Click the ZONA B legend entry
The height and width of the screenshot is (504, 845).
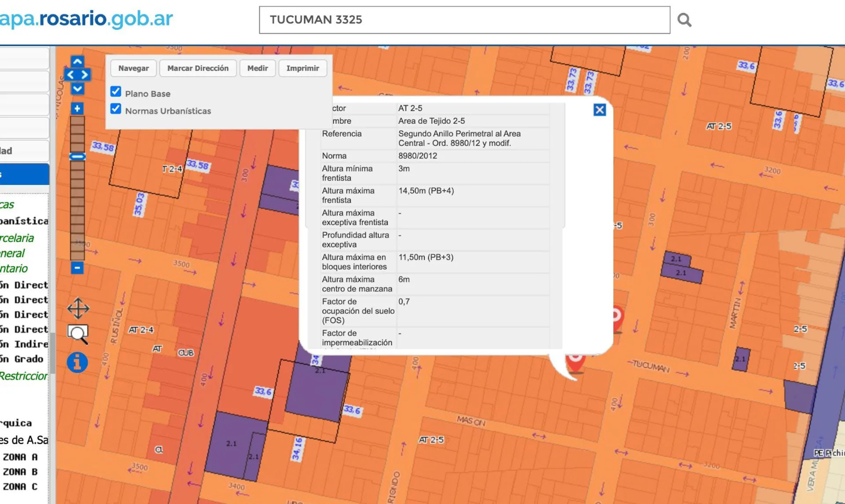click(x=20, y=472)
